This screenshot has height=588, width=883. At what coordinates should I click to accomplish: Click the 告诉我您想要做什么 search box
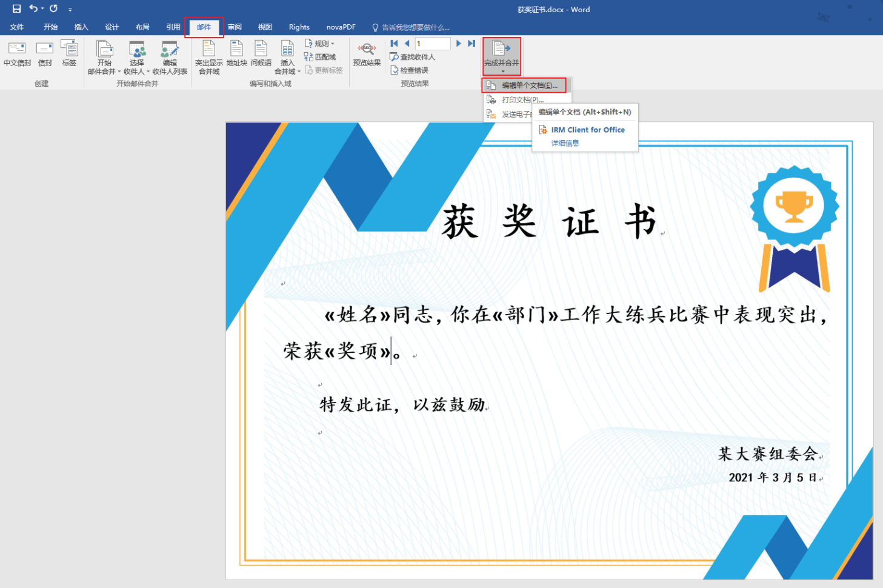pos(411,28)
